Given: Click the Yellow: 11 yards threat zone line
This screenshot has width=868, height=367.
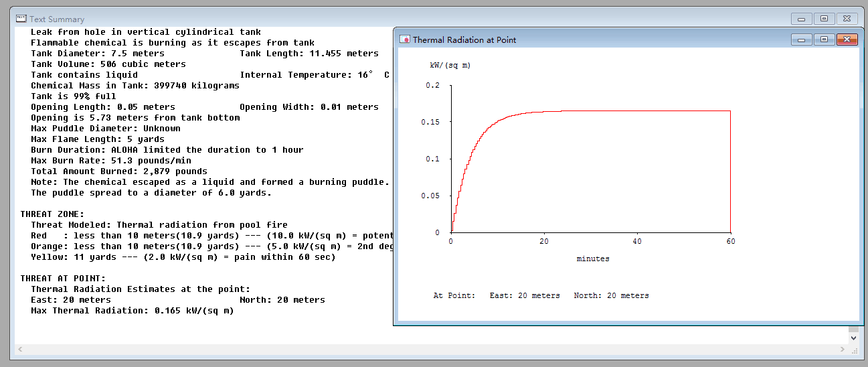Looking at the screenshot, I should coord(183,257).
